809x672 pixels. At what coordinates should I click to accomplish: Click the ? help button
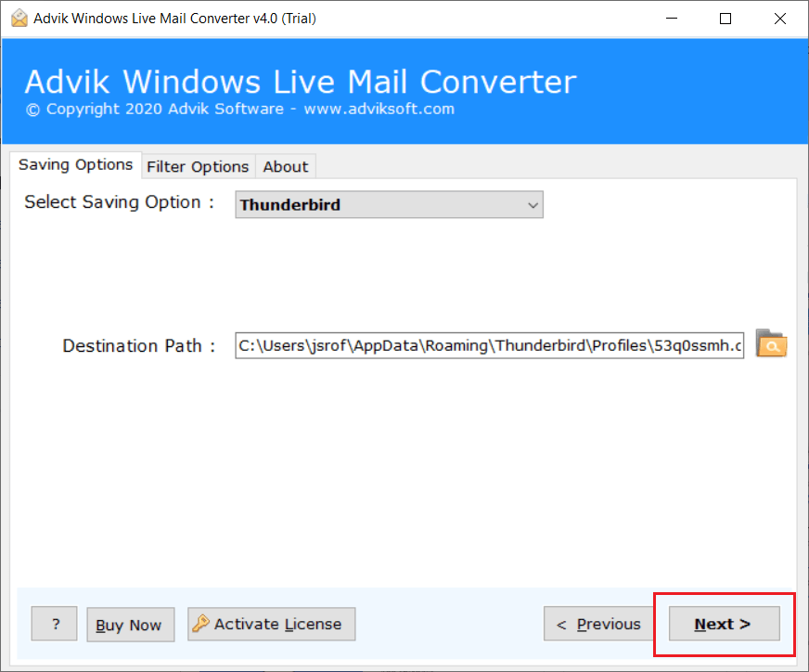point(54,624)
